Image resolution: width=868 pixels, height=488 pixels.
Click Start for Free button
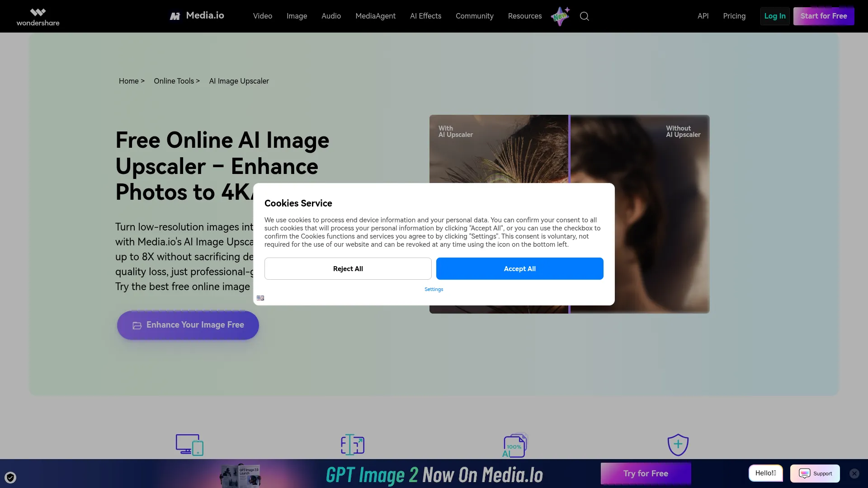pos(824,16)
